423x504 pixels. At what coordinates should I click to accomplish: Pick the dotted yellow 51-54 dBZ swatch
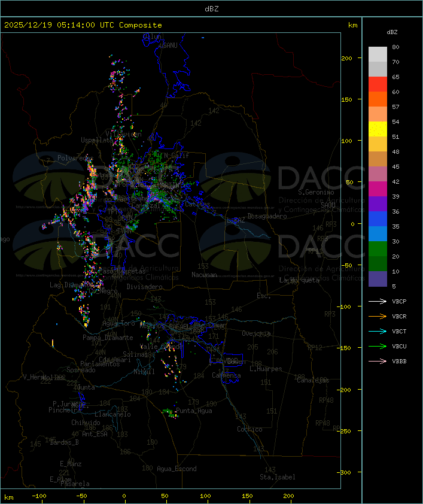tap(378, 129)
